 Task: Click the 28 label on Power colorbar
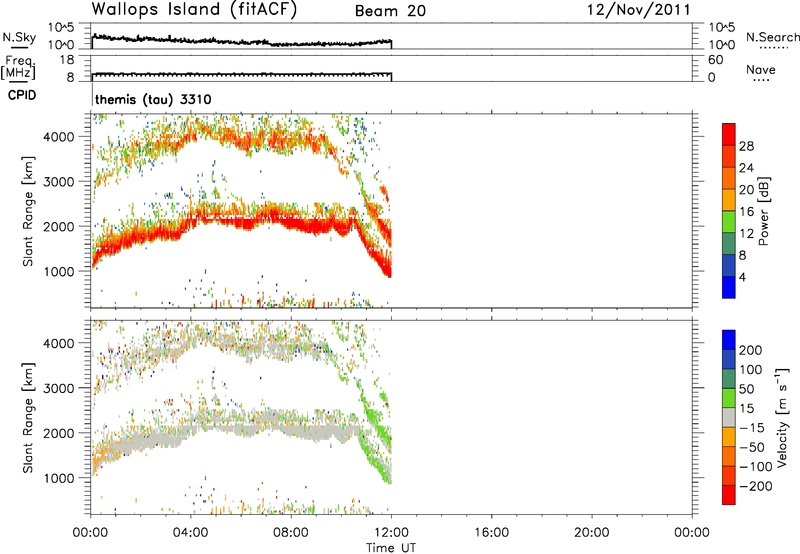(746, 146)
